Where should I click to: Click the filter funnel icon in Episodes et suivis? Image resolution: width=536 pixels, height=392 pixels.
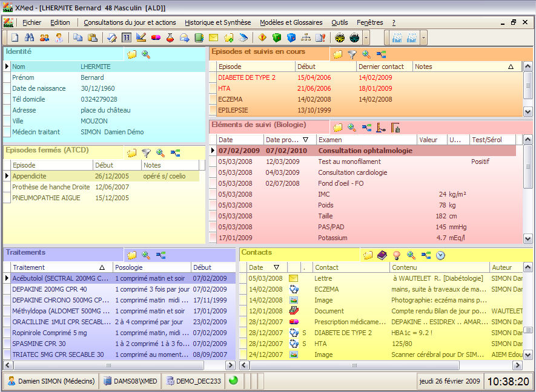click(352, 54)
